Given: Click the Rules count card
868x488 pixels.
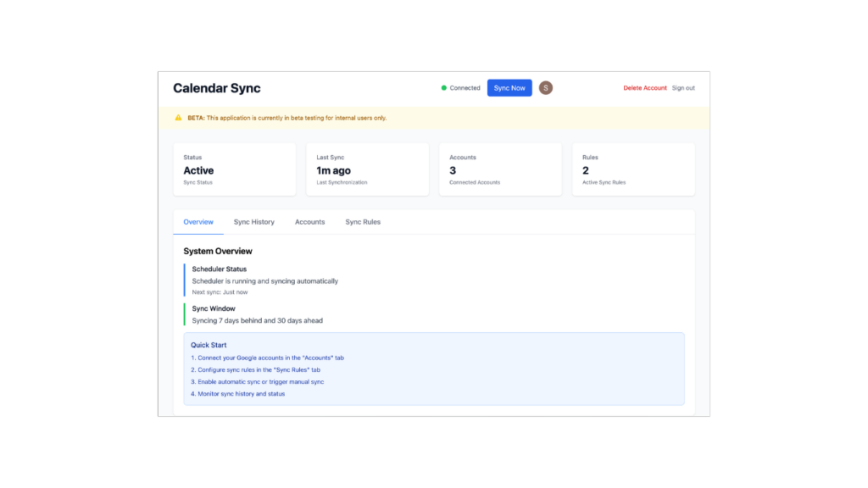Looking at the screenshot, I should [633, 169].
